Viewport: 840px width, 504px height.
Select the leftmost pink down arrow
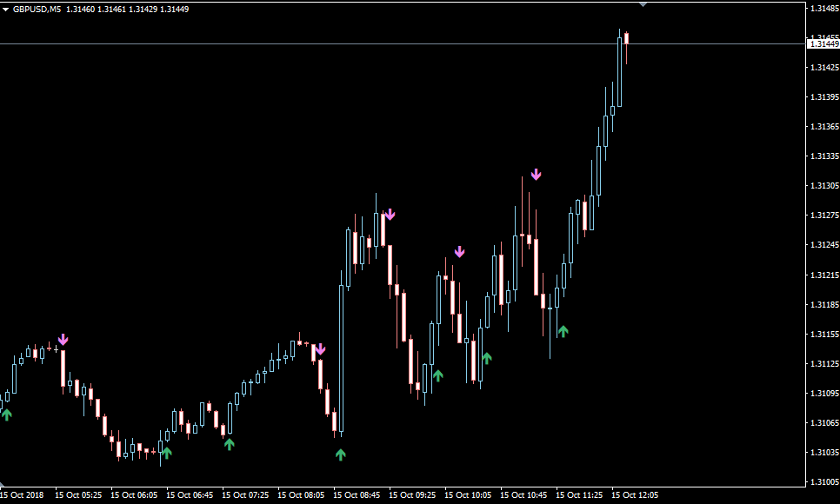(63, 340)
